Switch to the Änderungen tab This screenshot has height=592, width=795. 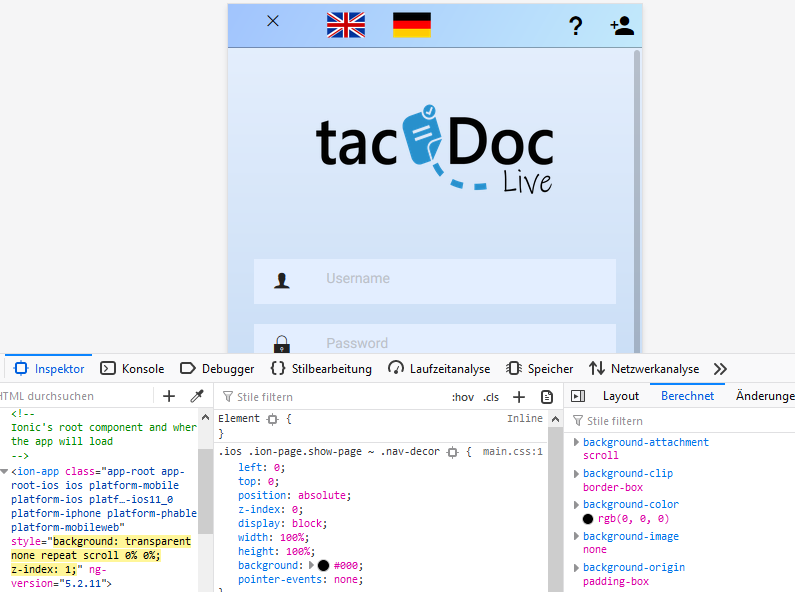click(765, 396)
